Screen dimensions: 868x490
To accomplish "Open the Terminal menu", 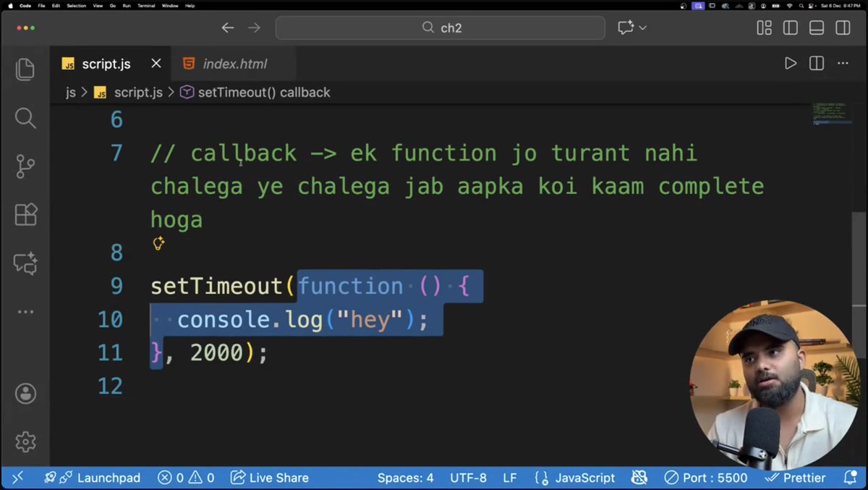I will (145, 5).
